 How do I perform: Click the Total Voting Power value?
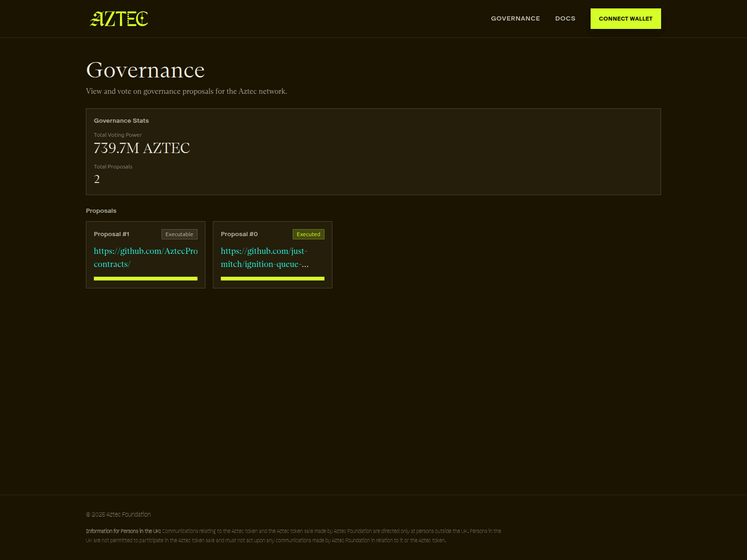coord(142,148)
